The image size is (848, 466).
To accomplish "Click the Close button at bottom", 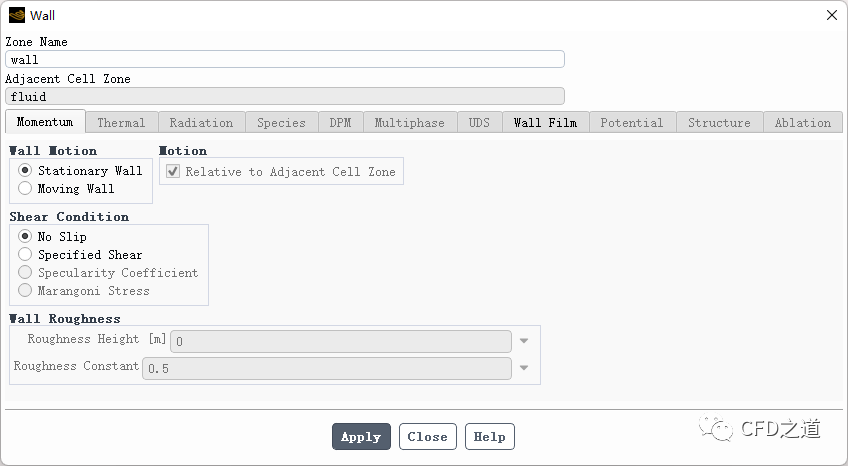I will [427, 437].
